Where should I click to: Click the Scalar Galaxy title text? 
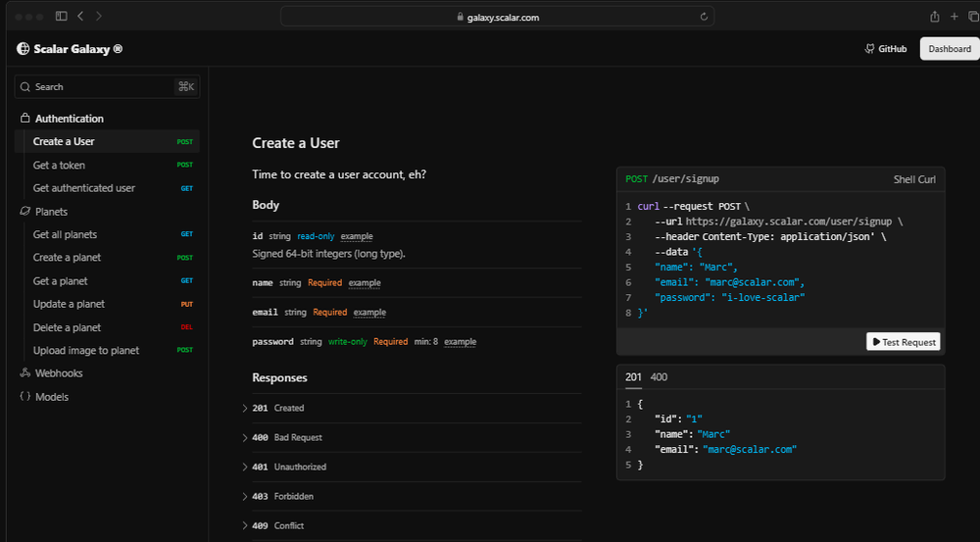coord(78,49)
